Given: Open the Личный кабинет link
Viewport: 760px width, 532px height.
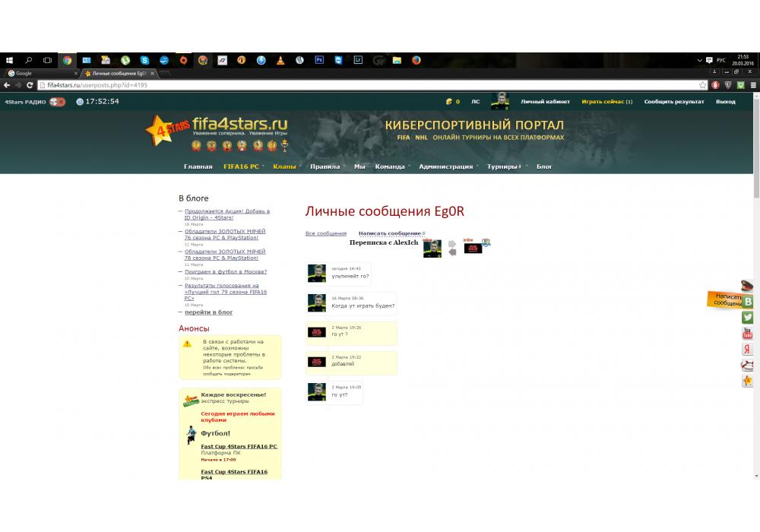Looking at the screenshot, I should click(545, 102).
